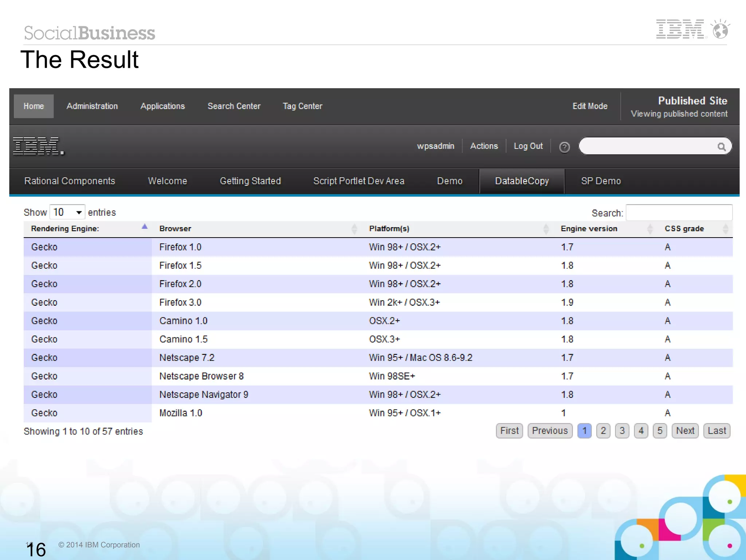746x560 pixels.
Task: Click the table Search input field
Action: click(679, 212)
